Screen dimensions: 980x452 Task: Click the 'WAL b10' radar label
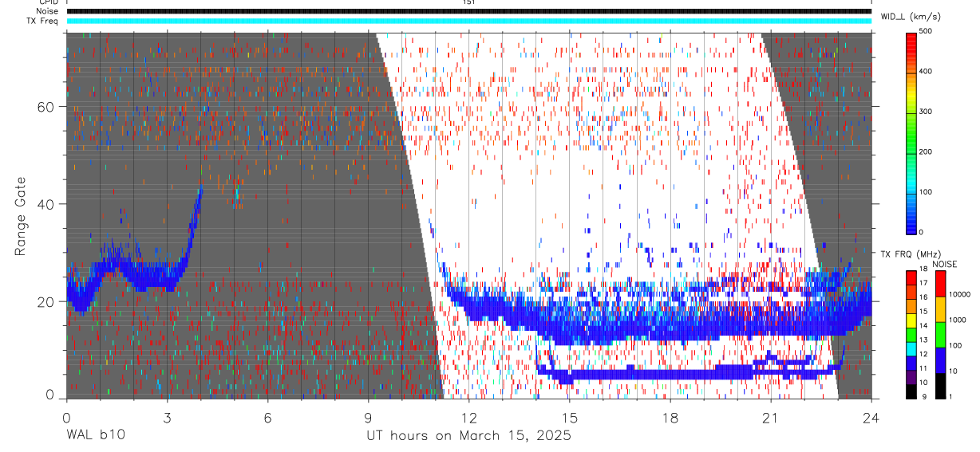coord(95,435)
